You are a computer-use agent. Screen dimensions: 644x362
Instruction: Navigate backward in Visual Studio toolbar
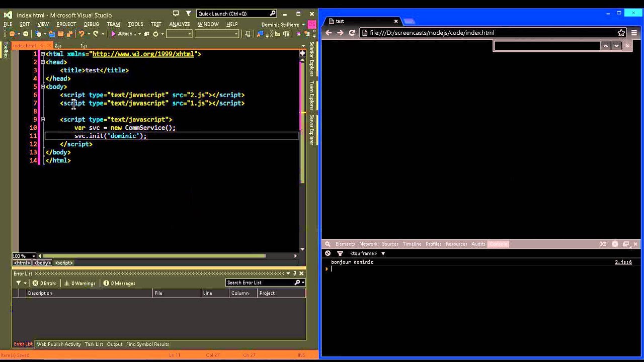(x=12, y=34)
